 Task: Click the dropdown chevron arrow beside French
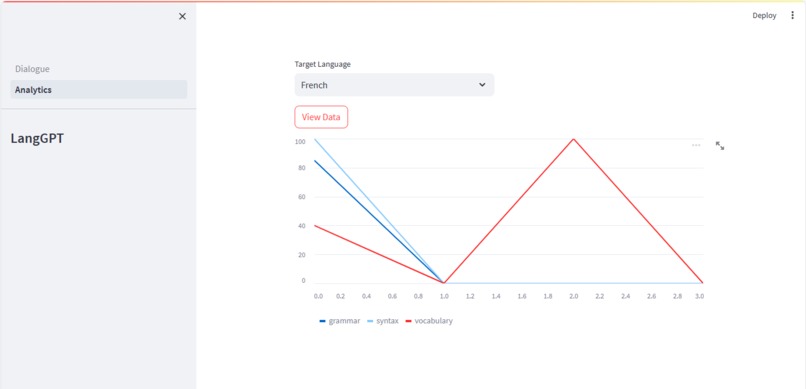pos(482,85)
